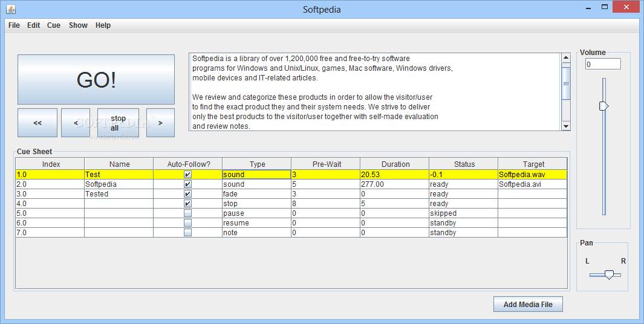This screenshot has width=644, height=324.
Task: Enable Auto-Follow for cue 6.0
Action: pyautogui.click(x=187, y=223)
